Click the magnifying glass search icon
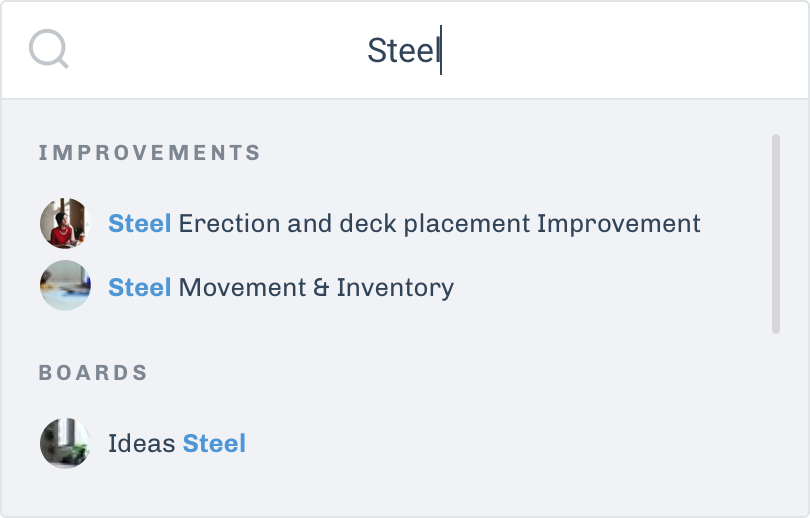This screenshot has height=518, width=810. [48, 49]
